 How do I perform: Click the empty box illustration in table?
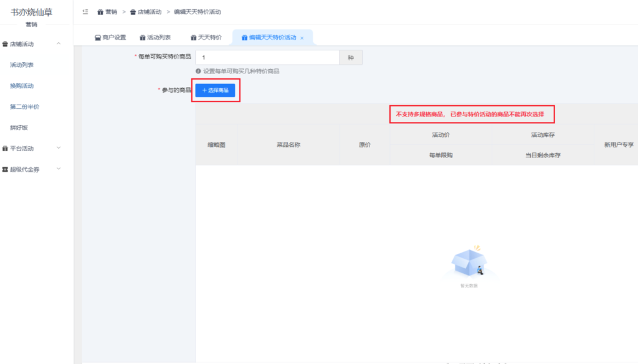coord(469,264)
